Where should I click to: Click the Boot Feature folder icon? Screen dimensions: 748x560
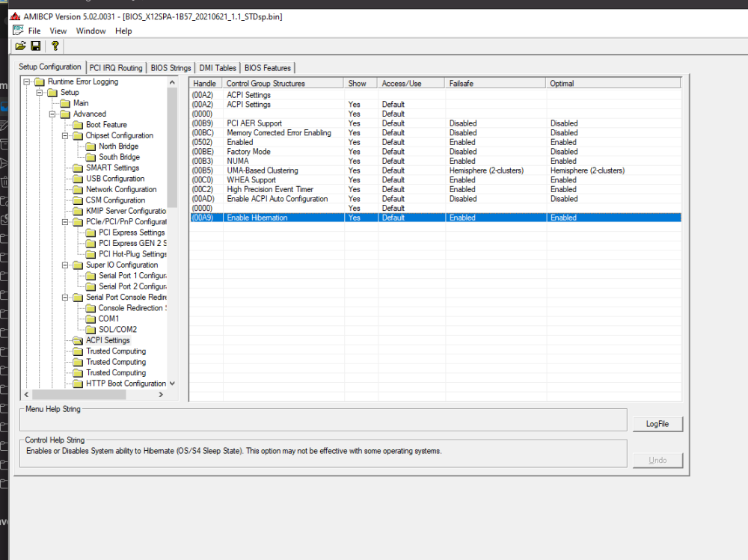(79, 125)
